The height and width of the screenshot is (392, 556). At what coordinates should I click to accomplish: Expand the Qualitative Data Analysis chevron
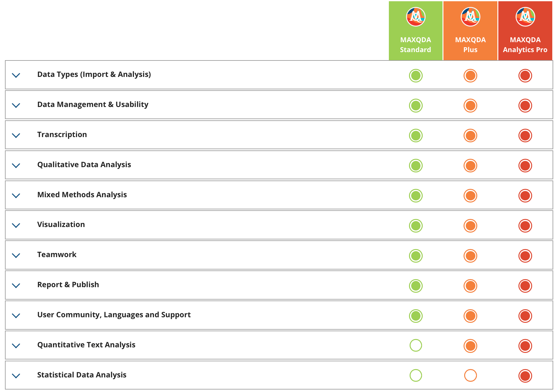[x=16, y=165]
